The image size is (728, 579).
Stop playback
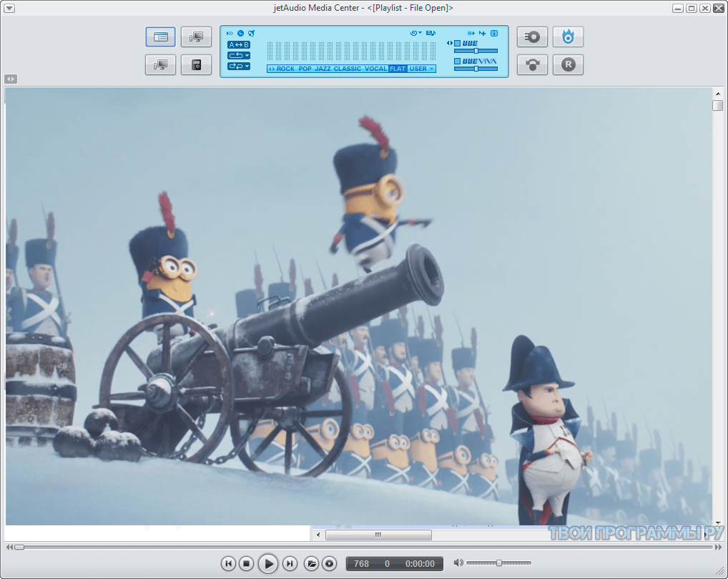[247, 564]
